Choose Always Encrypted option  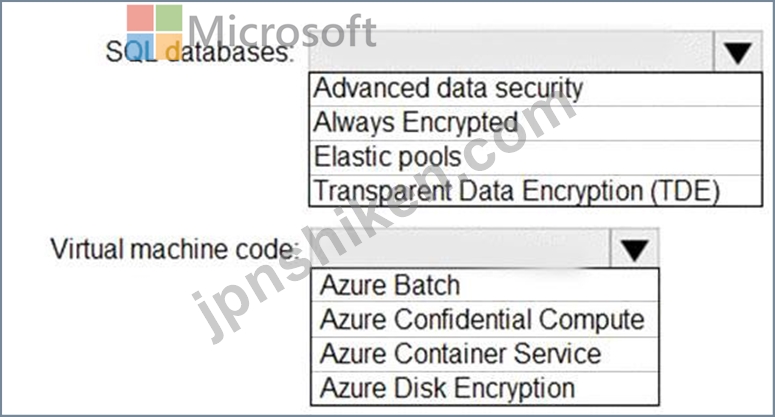click(535, 123)
